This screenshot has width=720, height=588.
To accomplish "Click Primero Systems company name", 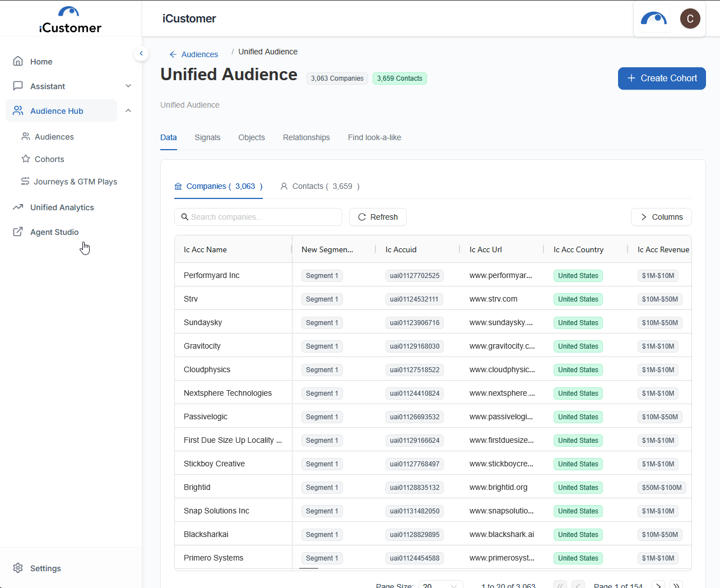I will [213, 558].
